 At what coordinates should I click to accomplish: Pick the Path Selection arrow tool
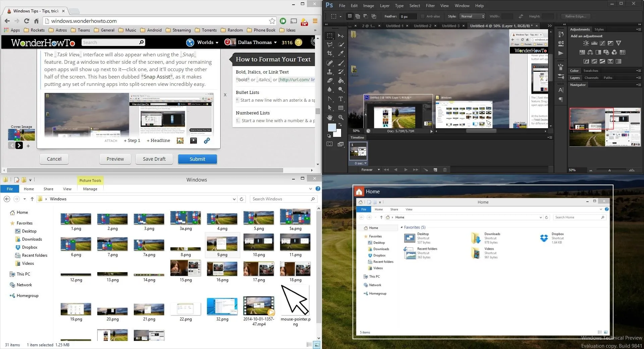(x=330, y=108)
